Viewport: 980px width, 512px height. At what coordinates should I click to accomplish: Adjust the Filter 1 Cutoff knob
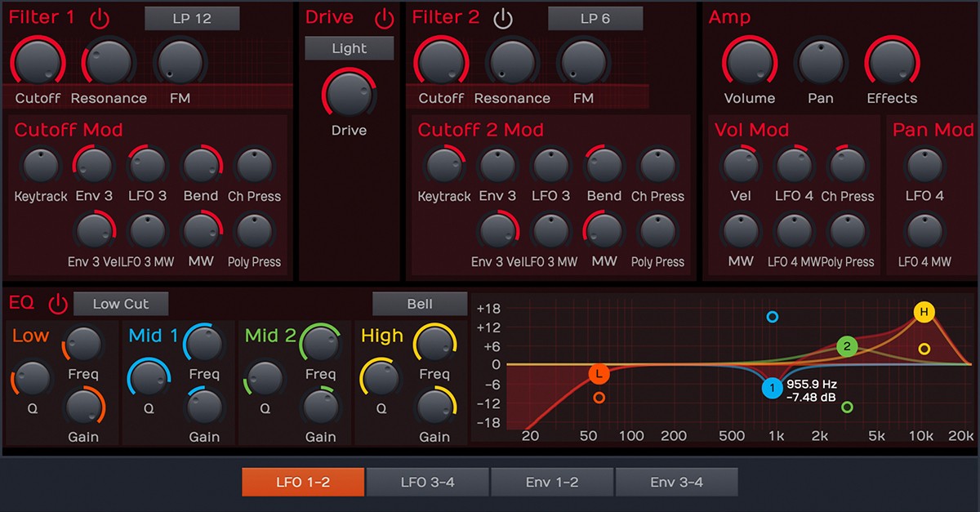click(x=38, y=60)
